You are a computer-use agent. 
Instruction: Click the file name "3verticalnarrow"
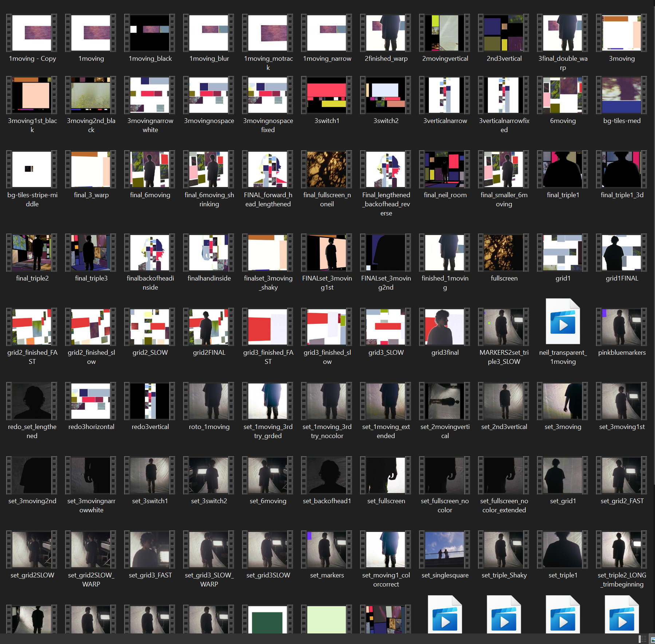(x=445, y=121)
